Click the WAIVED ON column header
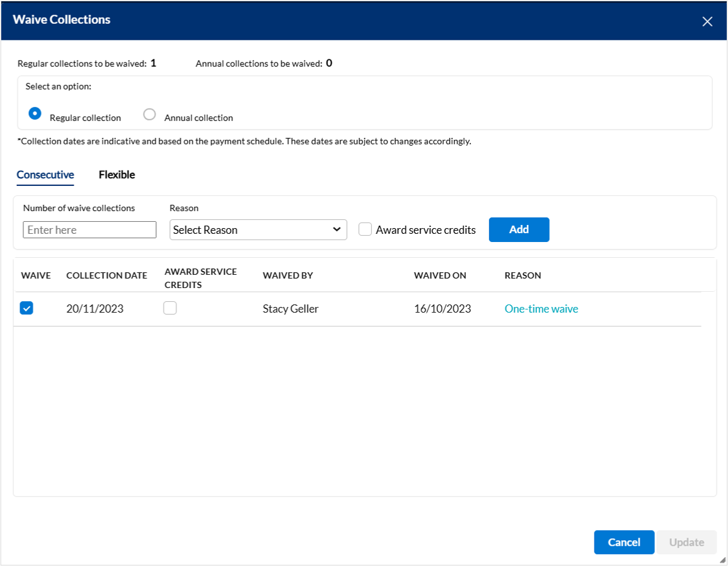The image size is (728, 566). (440, 275)
